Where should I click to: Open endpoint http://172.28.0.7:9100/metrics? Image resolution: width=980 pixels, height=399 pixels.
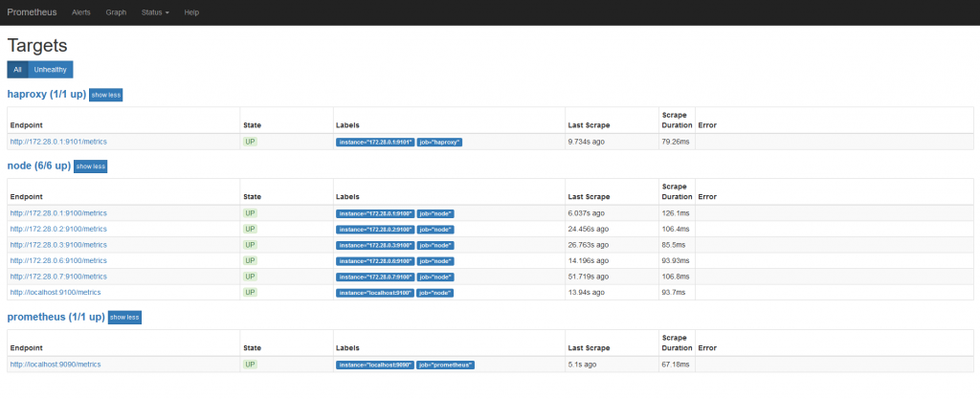(58, 277)
